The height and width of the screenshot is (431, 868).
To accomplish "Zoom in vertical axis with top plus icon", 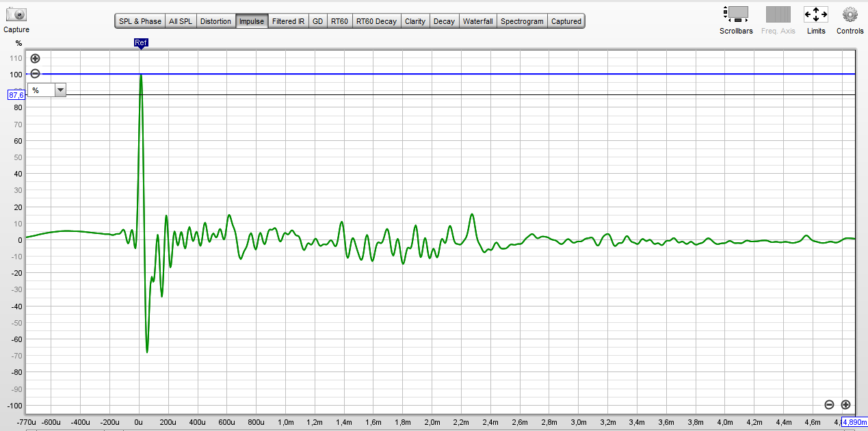I will click(x=36, y=59).
